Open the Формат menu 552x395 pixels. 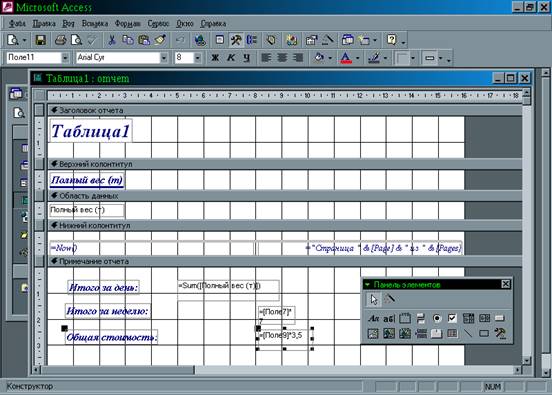127,24
